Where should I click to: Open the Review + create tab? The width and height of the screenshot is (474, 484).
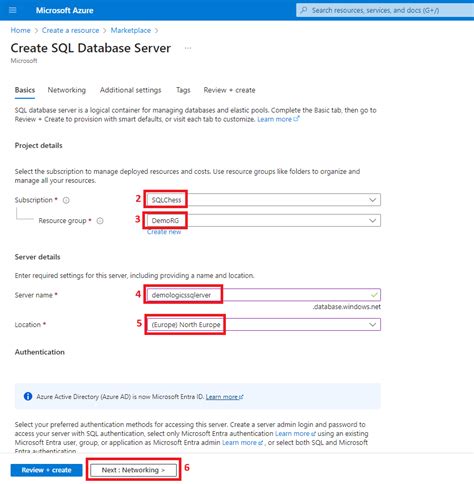(x=229, y=90)
